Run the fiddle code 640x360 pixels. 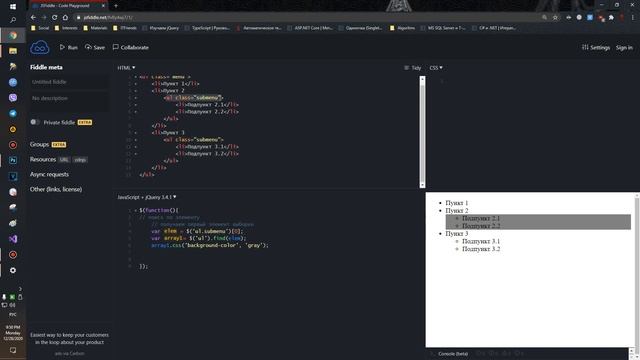click(69, 47)
